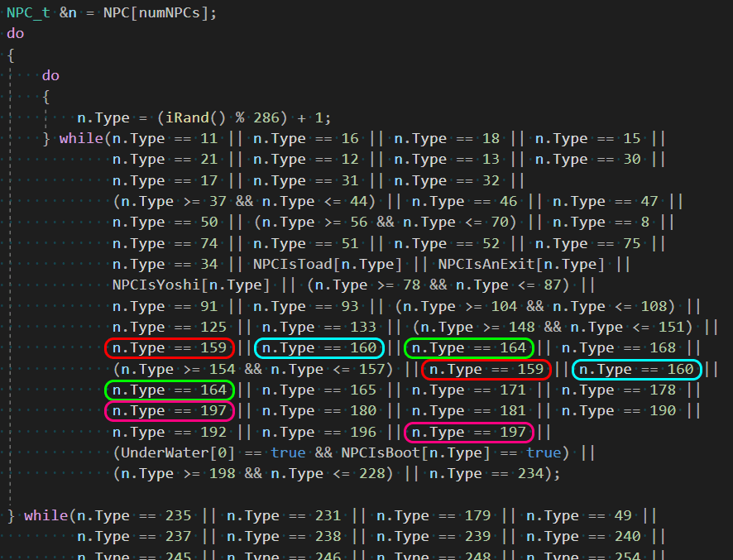Click the cyan-outlined n.Type == 160 beside n.Type == 164
The height and width of the screenshot is (560, 733).
click(319, 348)
